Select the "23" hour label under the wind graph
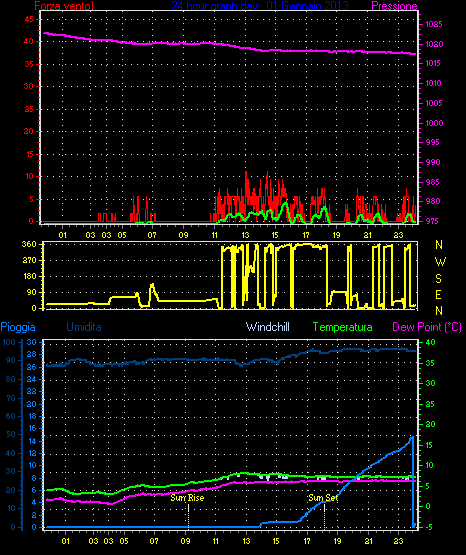 click(x=399, y=235)
